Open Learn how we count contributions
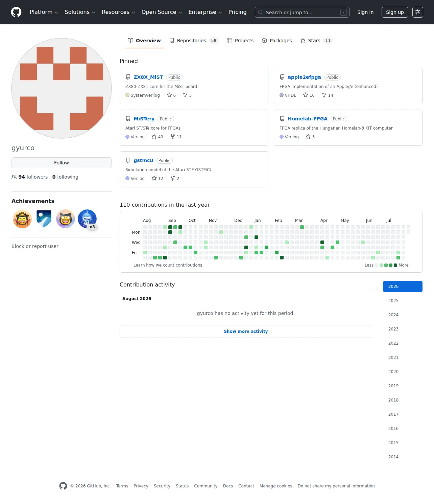The image size is (434, 504). click(x=168, y=265)
